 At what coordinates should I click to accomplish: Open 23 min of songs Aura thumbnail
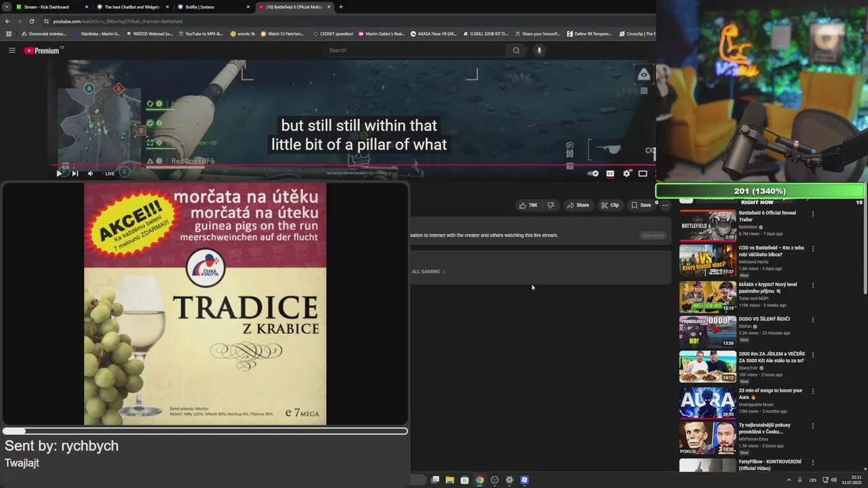coord(707,402)
